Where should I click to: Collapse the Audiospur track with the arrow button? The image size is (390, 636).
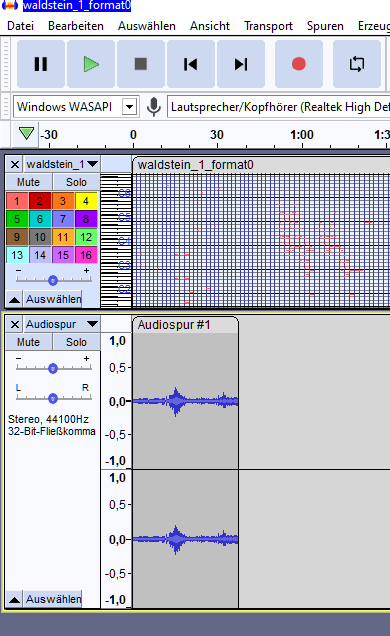click(14, 599)
